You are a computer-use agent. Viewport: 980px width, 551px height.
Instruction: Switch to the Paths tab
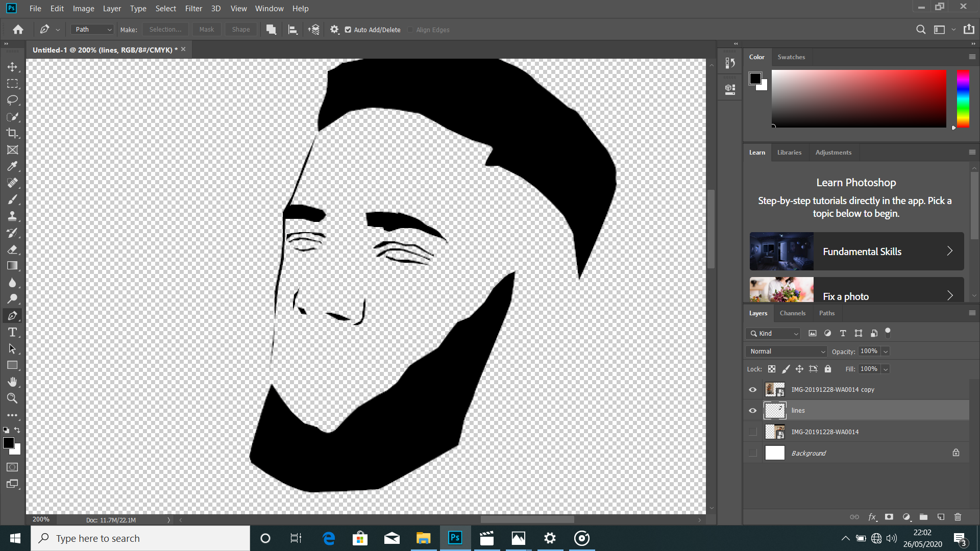pos(827,313)
